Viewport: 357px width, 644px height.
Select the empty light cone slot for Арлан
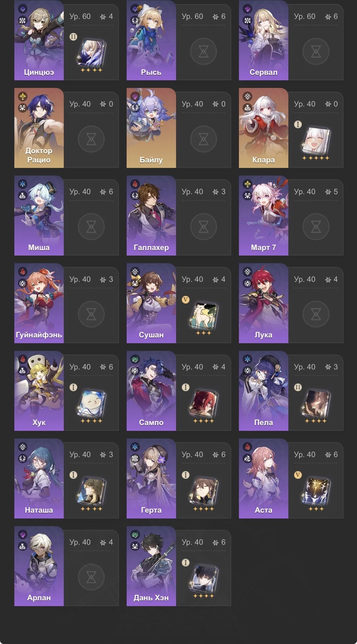pos(91,577)
